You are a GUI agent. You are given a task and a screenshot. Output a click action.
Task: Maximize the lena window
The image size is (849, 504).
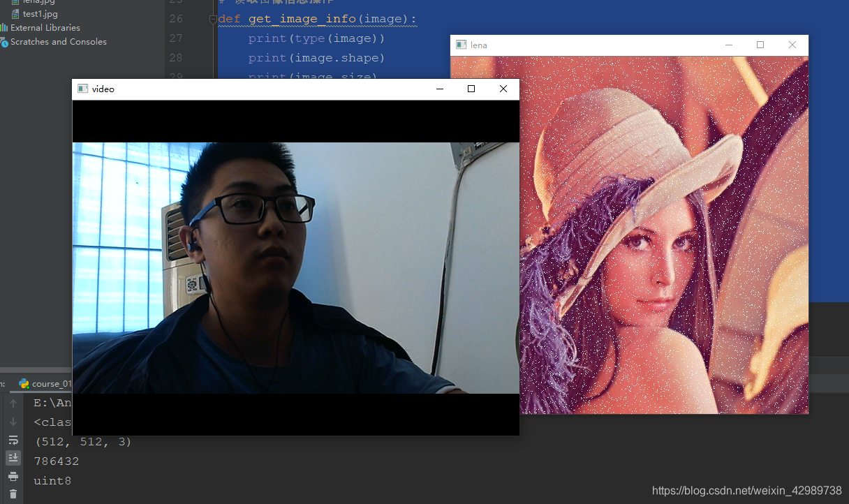coord(760,45)
